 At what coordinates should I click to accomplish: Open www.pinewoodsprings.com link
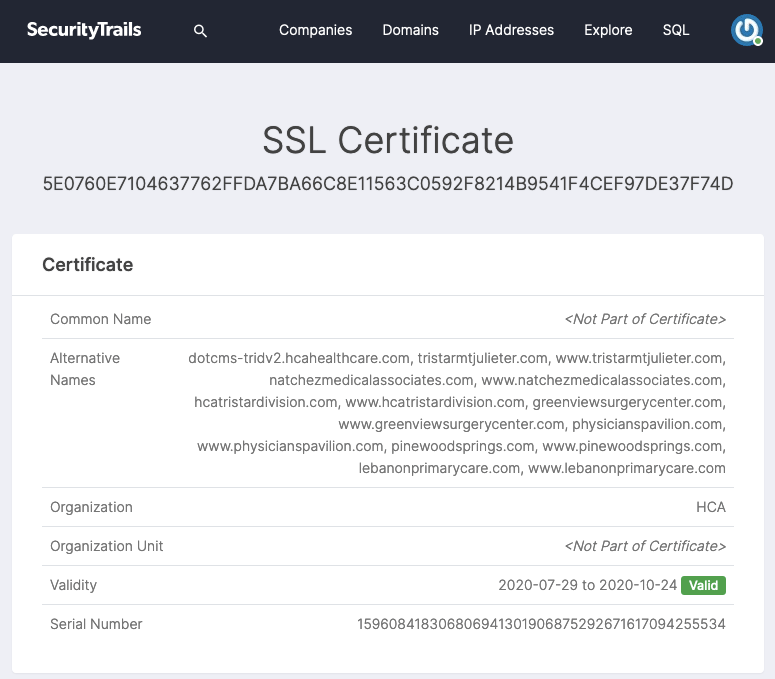pyautogui.click(x=632, y=446)
